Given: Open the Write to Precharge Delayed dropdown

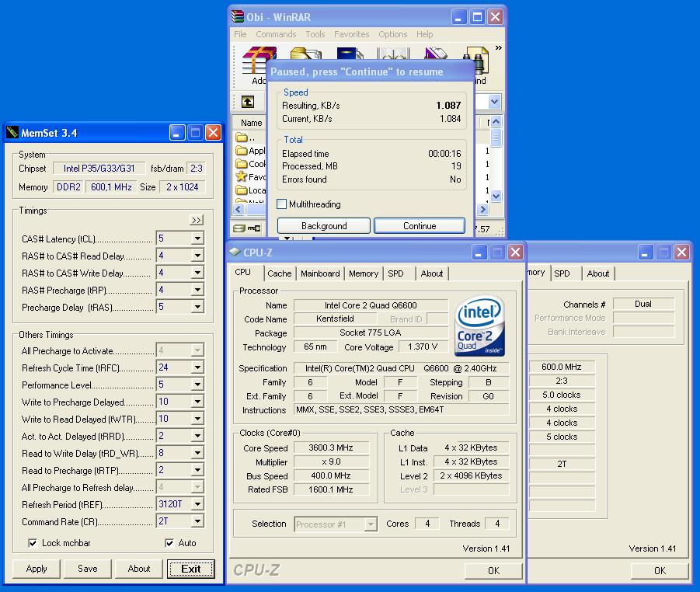Looking at the screenshot, I should [x=197, y=402].
